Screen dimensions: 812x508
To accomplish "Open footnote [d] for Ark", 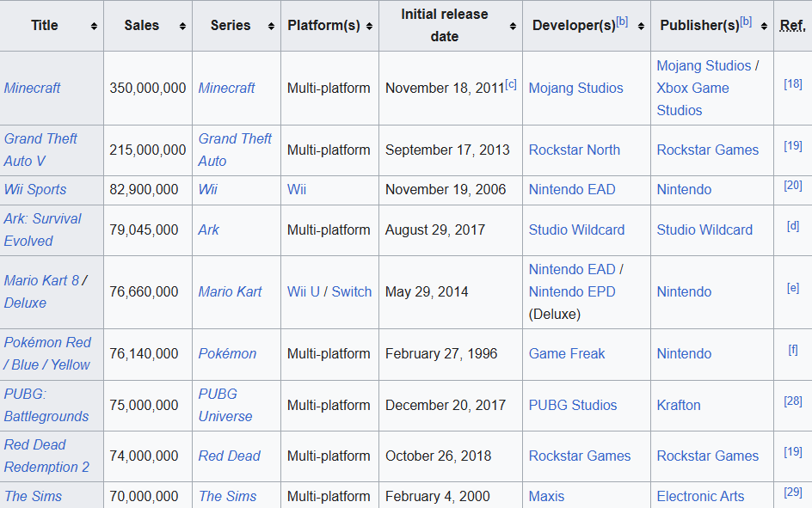I will pos(793,225).
